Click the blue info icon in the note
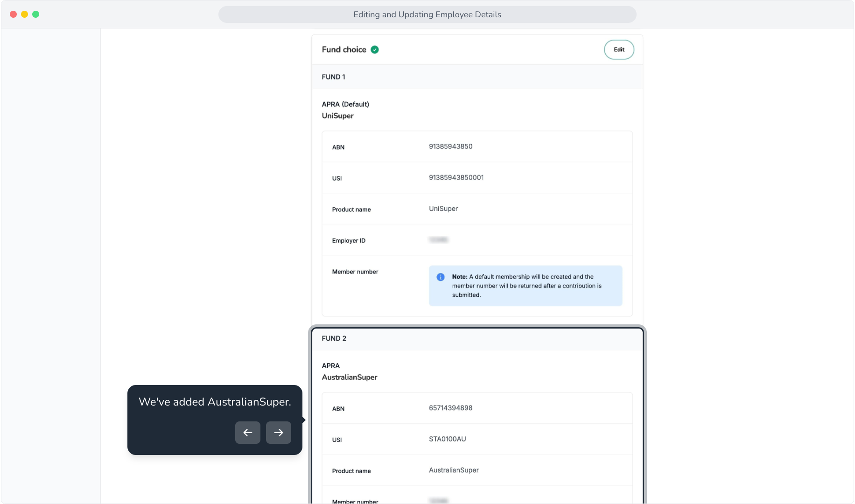This screenshot has height=504, width=855. [441, 277]
